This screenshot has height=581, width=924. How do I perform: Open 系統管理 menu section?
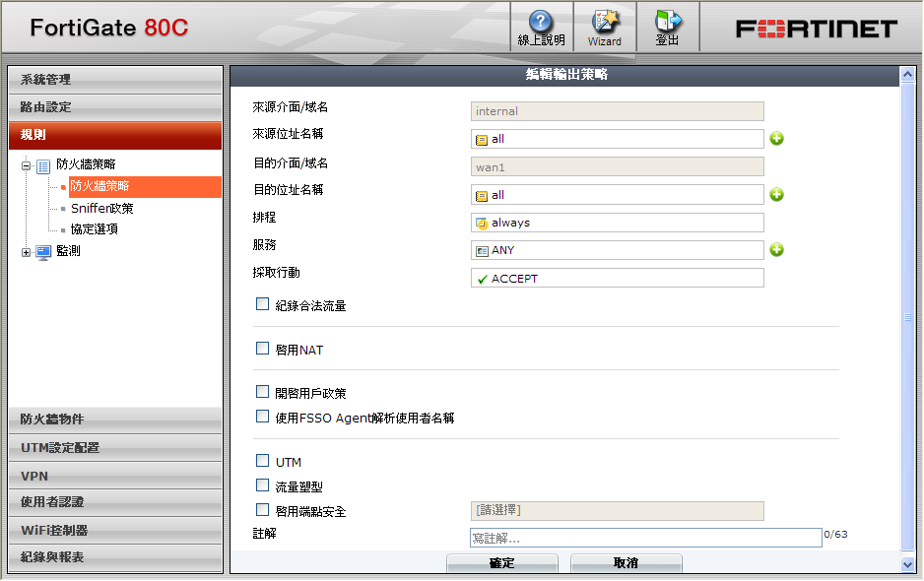coord(115,80)
